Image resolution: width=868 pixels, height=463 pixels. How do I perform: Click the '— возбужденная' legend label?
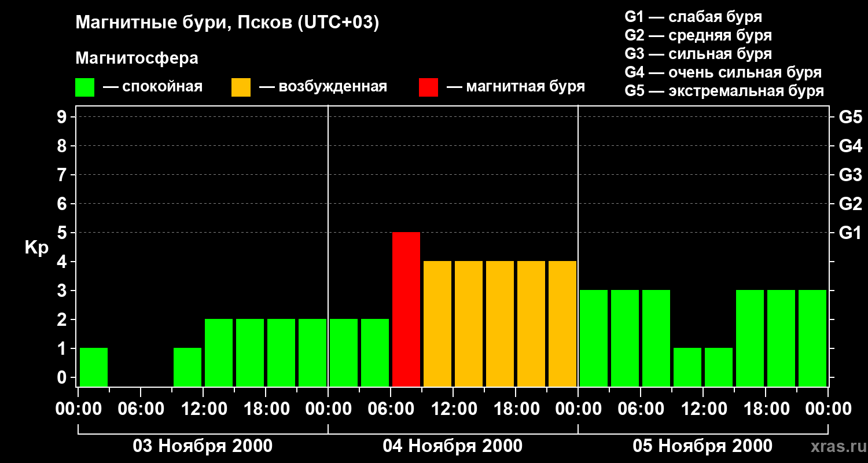tap(323, 87)
